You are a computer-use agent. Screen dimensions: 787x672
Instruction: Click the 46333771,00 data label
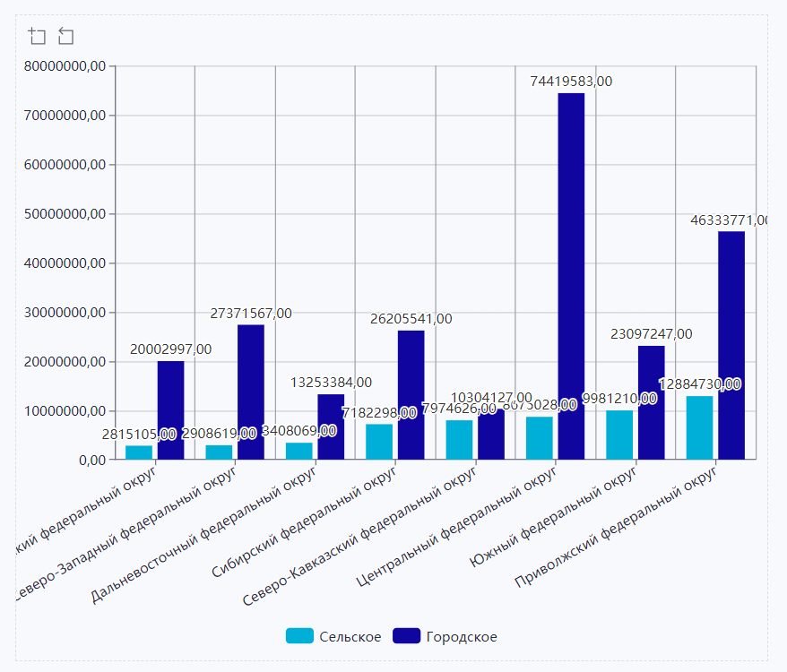[x=729, y=220]
